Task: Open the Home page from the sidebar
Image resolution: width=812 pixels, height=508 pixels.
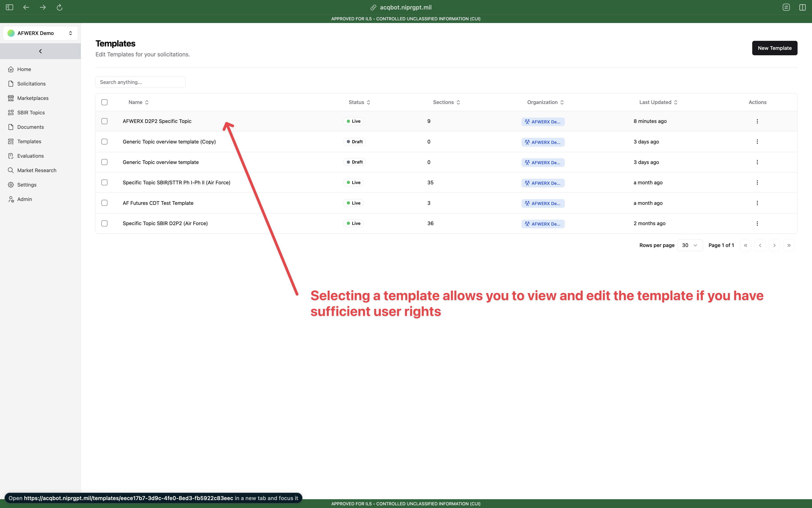Action: click(24, 69)
